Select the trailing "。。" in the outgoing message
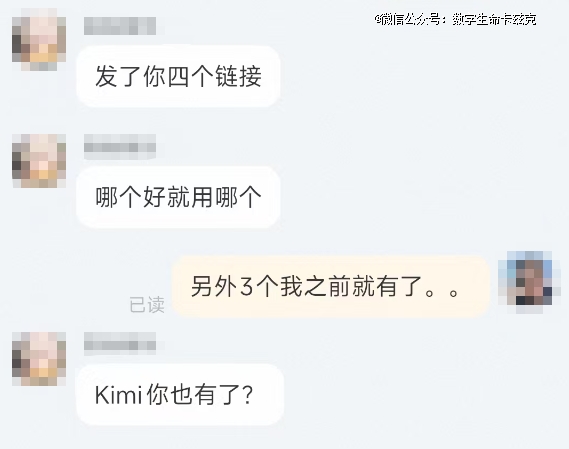The image size is (569, 449). (441, 292)
